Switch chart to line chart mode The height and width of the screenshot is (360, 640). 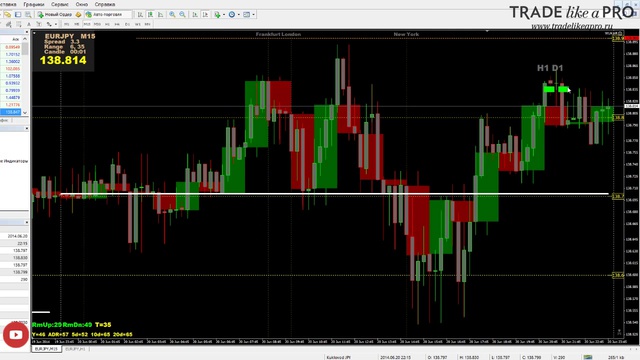pyautogui.click(x=160, y=14)
